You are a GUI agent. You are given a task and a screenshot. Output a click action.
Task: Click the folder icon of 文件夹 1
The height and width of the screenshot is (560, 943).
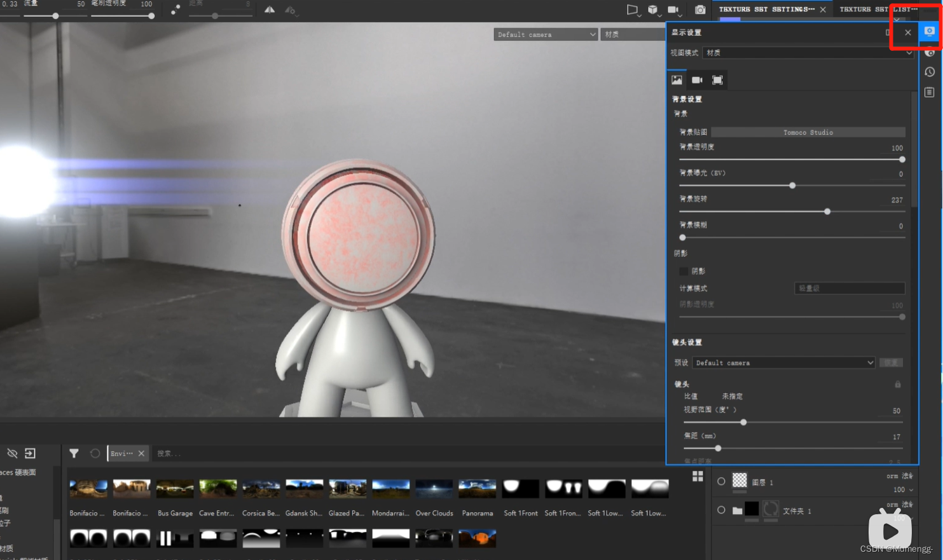[x=737, y=510]
